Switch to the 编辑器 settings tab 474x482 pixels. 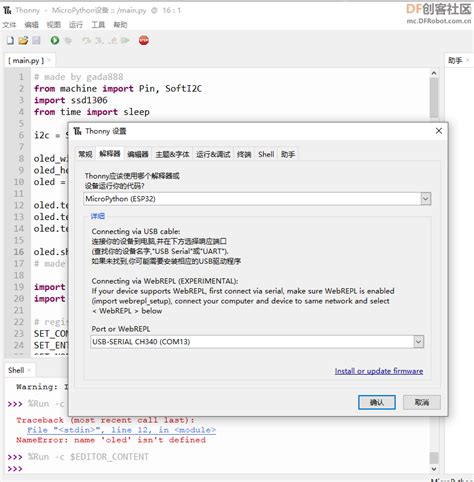pos(138,154)
